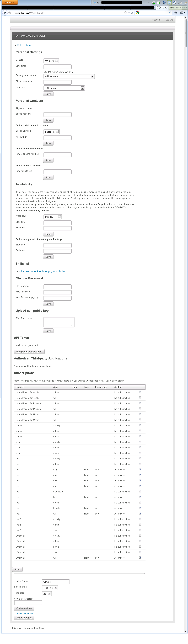Viewport: 188px width, 644px height.
Task: Open the Account menu item
Action: [x=156, y=20]
